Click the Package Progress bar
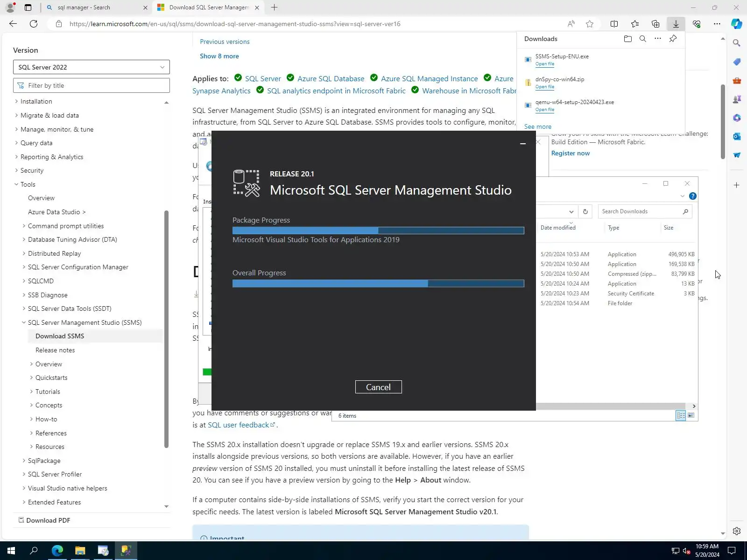The width and height of the screenshot is (747, 560). coord(378,231)
